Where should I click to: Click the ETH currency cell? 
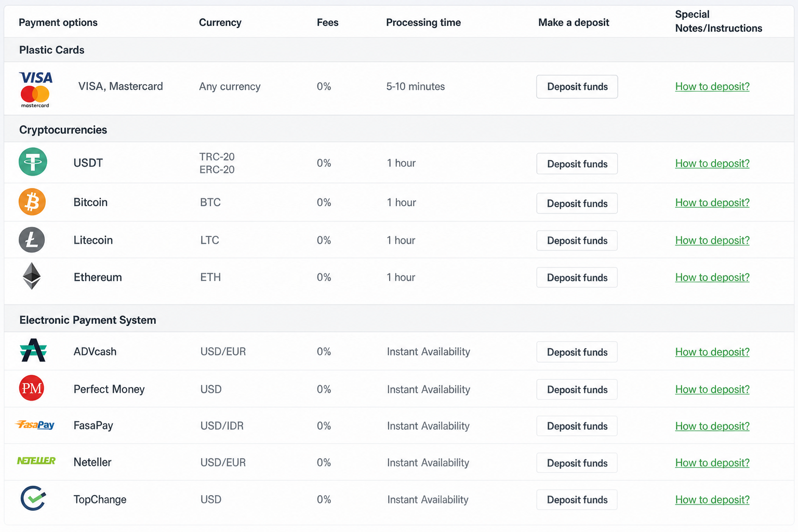coord(210,277)
